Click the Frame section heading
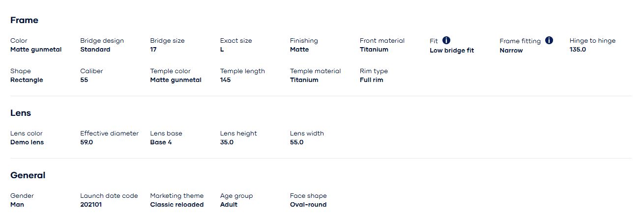This screenshot has height=215, width=644. pos(24,20)
